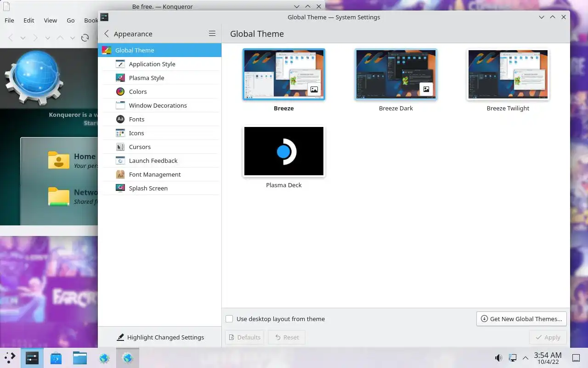
Task: Open Cursors settings
Action: click(x=159, y=147)
